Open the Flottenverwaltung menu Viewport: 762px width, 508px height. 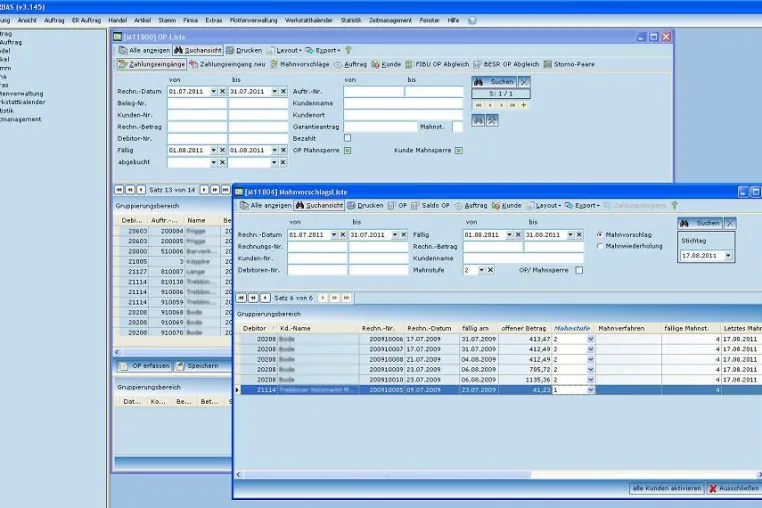(253, 20)
